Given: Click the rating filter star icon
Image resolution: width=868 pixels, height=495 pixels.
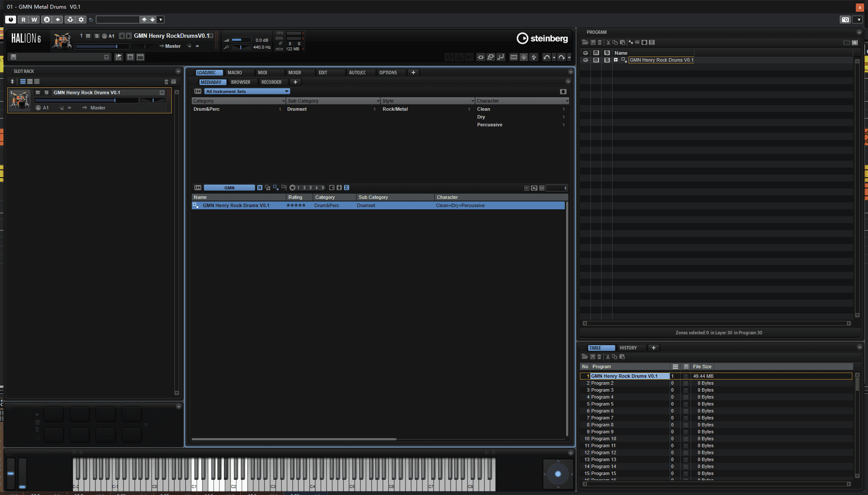Looking at the screenshot, I should [292, 188].
